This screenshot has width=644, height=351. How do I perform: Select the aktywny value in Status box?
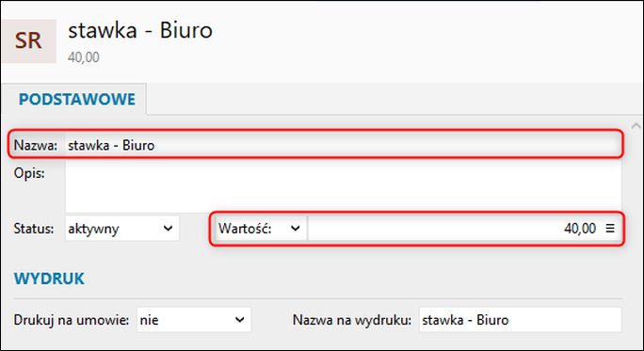click(x=93, y=229)
